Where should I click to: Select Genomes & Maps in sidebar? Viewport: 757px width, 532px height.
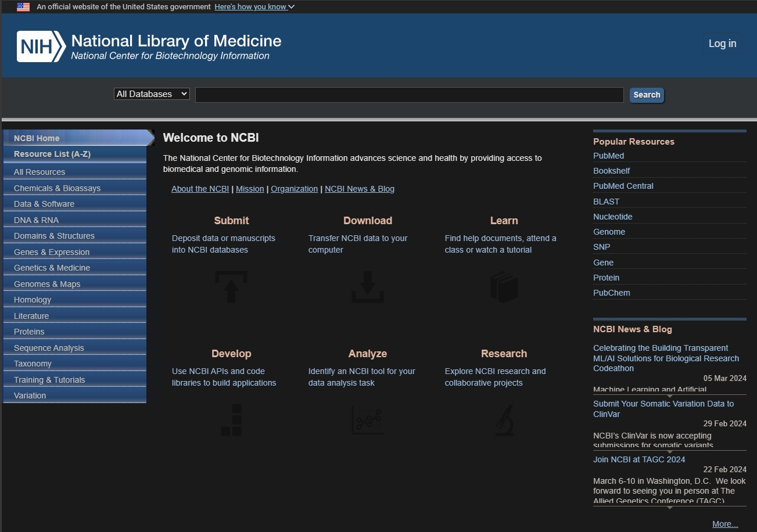pyautogui.click(x=47, y=284)
